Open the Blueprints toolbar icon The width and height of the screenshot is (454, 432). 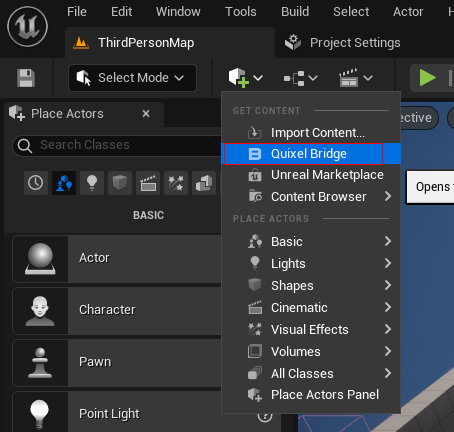(x=294, y=78)
